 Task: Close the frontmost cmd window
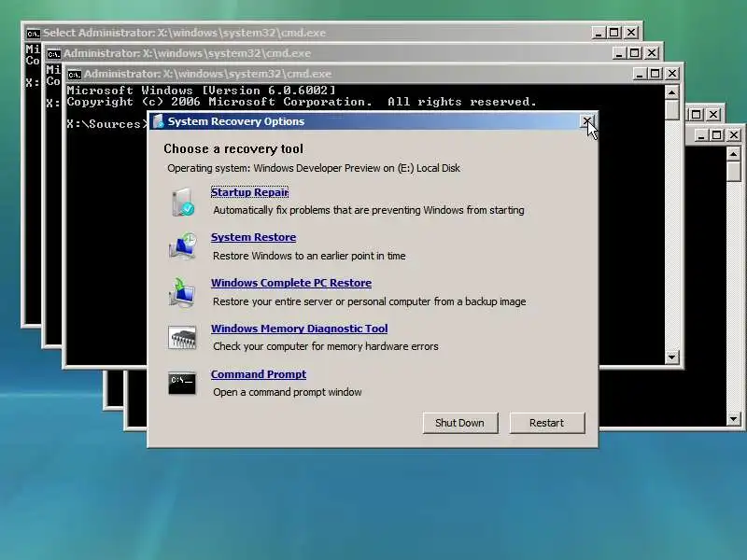pos(672,74)
